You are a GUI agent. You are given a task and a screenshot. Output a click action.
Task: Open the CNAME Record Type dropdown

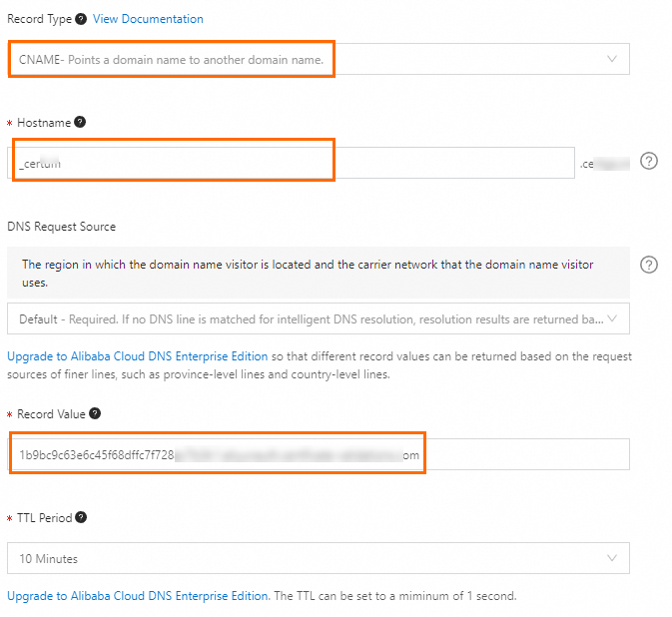click(300, 59)
